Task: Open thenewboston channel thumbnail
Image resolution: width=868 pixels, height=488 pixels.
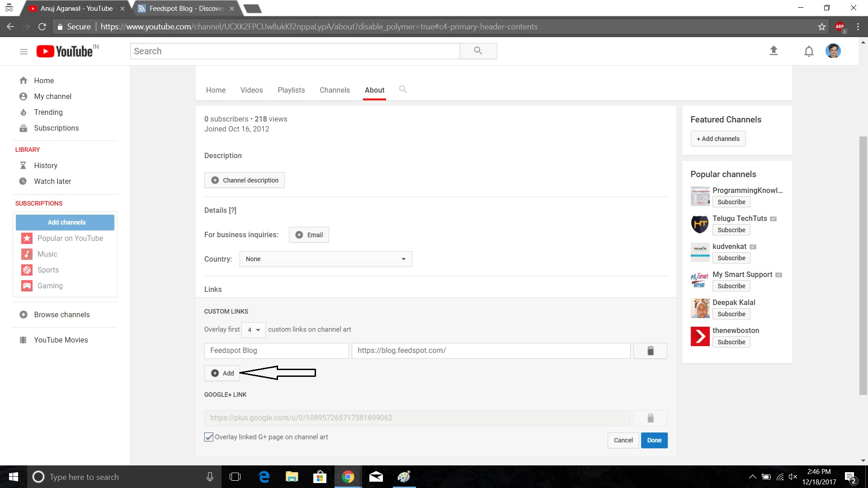Action: [x=700, y=336]
